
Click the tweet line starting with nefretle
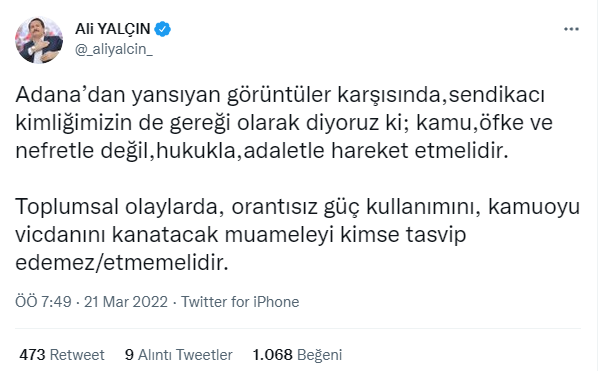(262, 151)
